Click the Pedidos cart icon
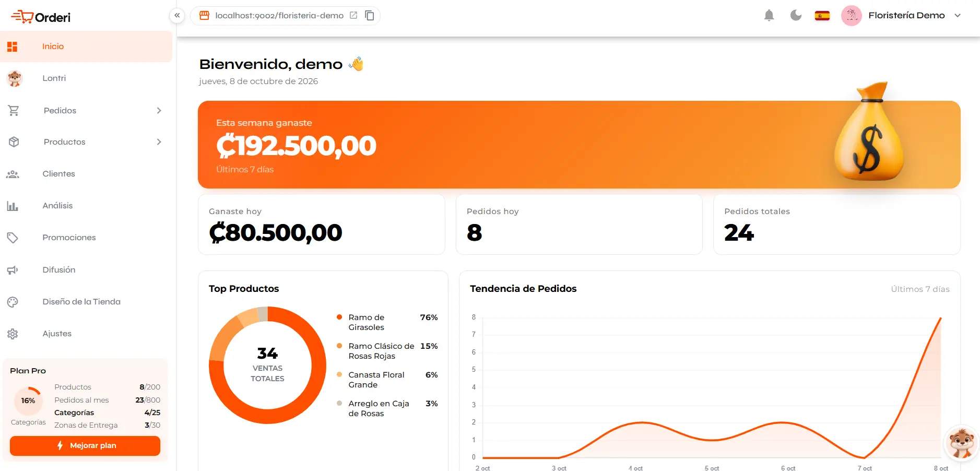Viewport: 980px width, 471px height. [14, 111]
